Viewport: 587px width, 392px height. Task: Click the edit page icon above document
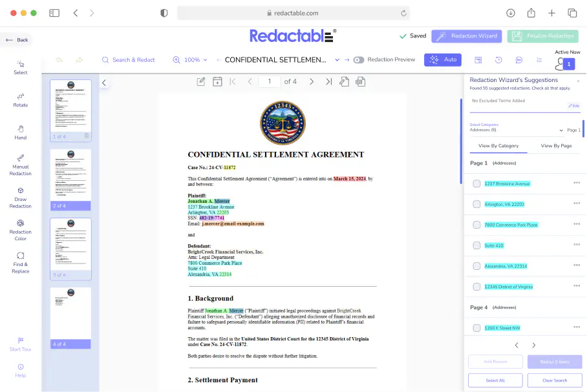[x=201, y=81]
